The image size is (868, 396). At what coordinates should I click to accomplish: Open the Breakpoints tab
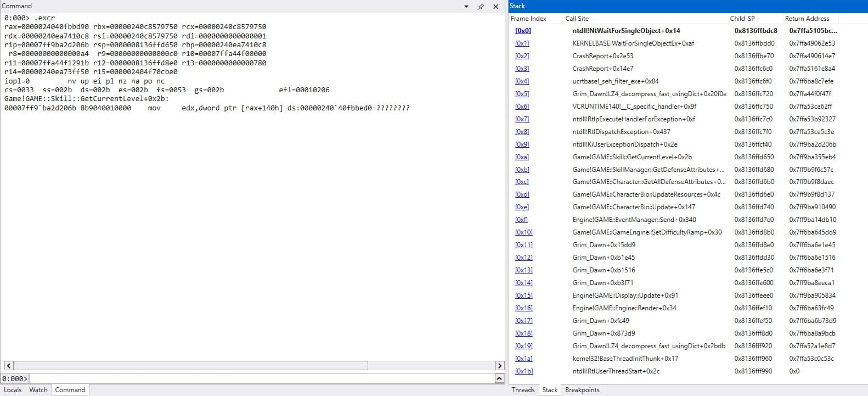[582, 390]
